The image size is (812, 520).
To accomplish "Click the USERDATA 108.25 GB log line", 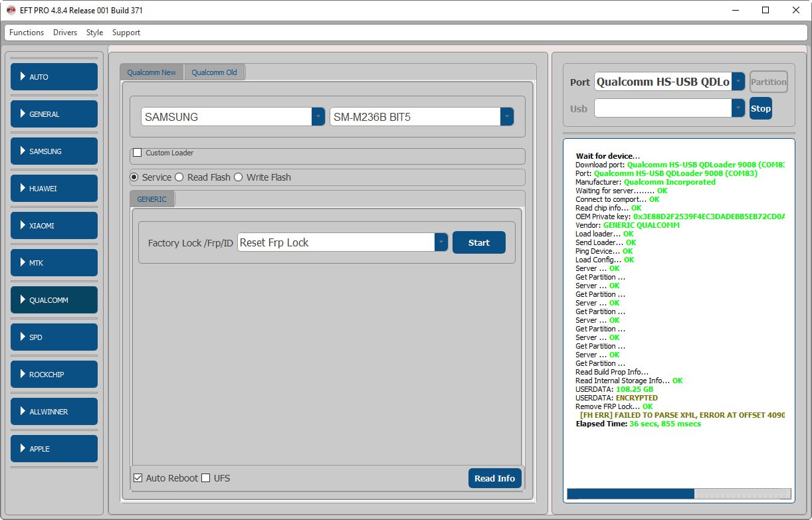I will [614, 389].
